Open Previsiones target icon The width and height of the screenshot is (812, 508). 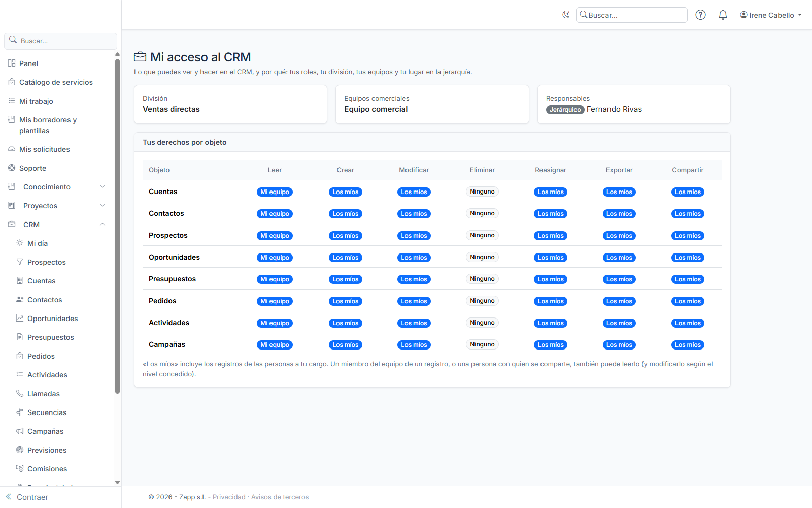click(20, 450)
